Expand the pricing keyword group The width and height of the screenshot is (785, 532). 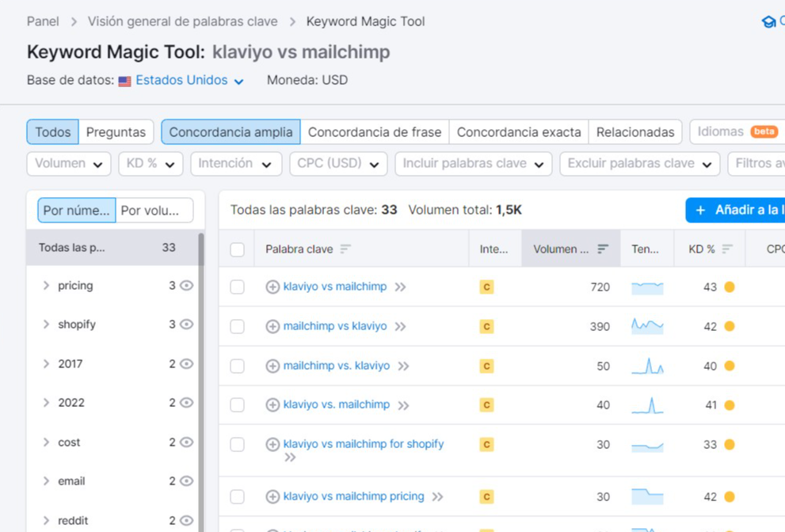(x=46, y=285)
